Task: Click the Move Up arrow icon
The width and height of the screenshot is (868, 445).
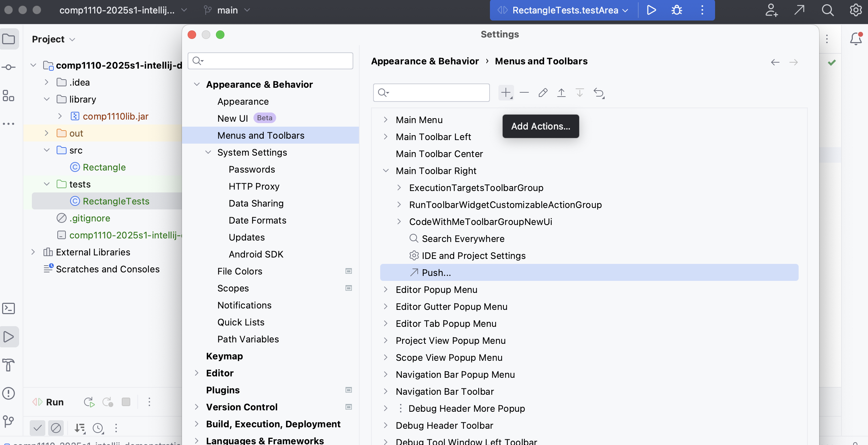Action: click(561, 93)
